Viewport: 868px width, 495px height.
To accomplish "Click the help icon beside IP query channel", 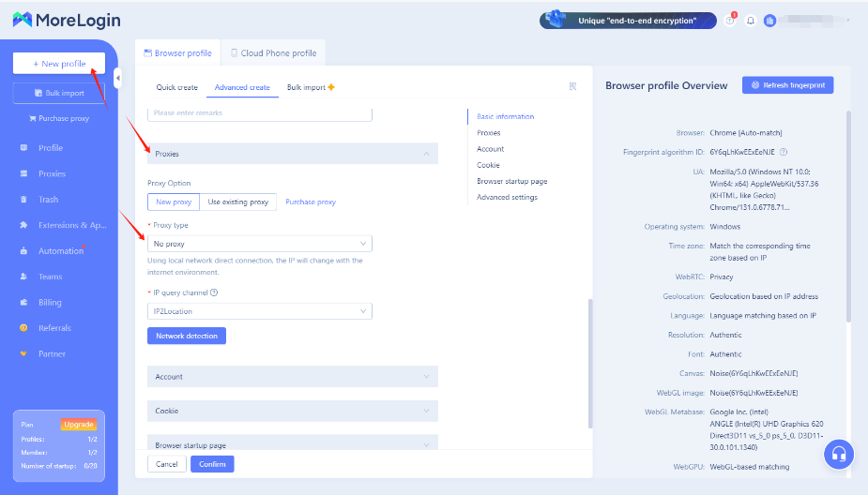I will (214, 292).
